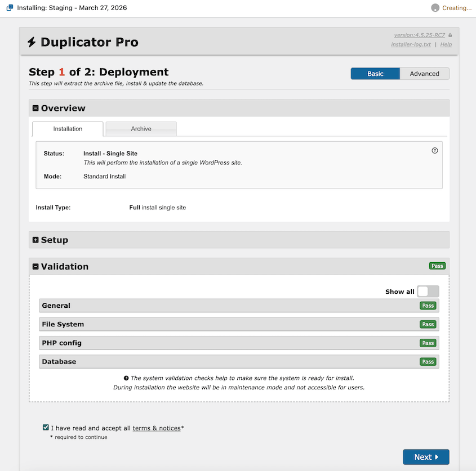Screen dimensions: 476x471
Task: Click the Pass badge in PHP config row
Action: [x=428, y=343]
